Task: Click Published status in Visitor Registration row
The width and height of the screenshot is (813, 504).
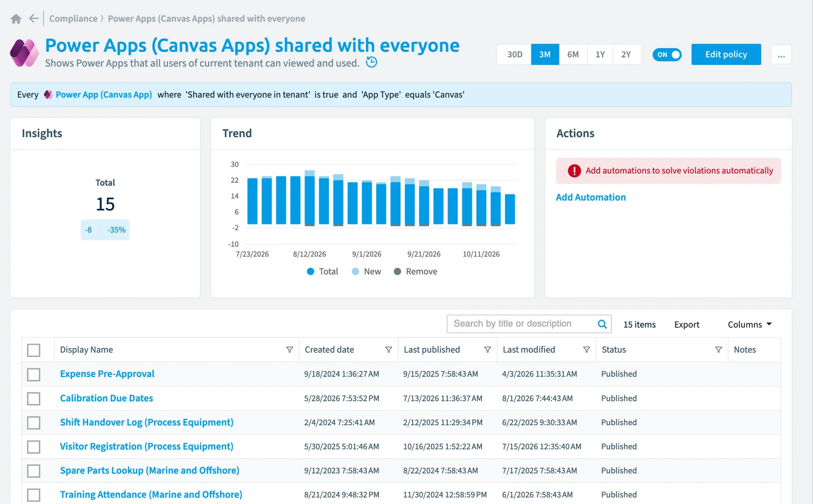Action: (x=619, y=447)
